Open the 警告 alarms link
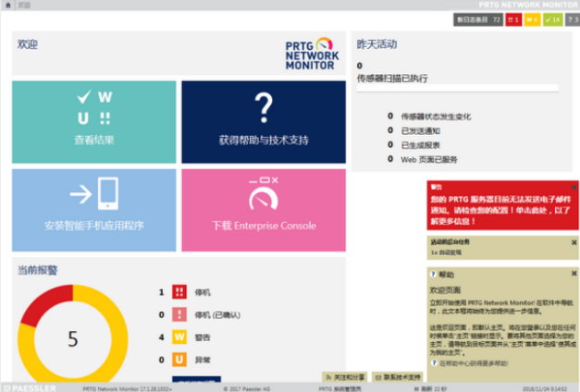The height and width of the screenshot is (392, 580). tap(203, 337)
